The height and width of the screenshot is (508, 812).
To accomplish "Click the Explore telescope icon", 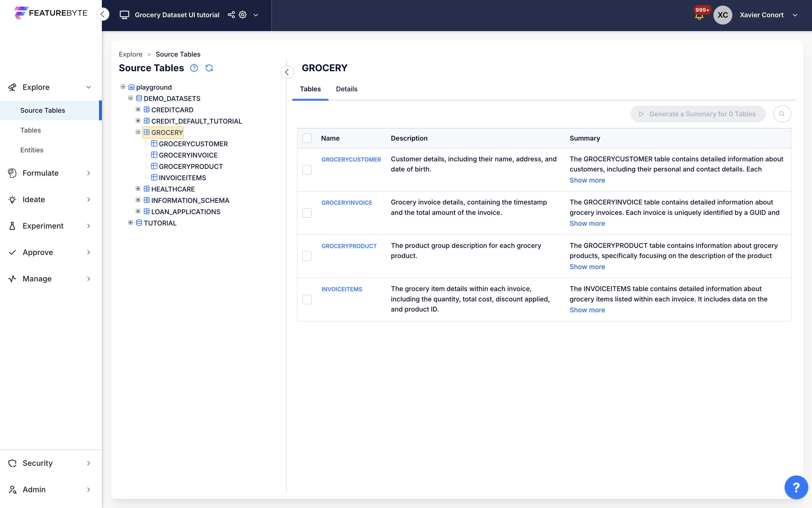I will [x=12, y=87].
